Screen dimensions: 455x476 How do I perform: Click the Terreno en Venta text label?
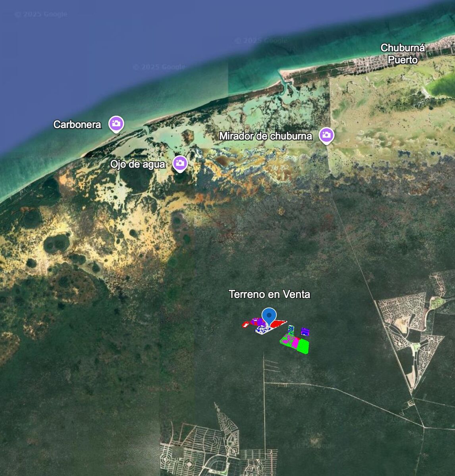coord(269,294)
